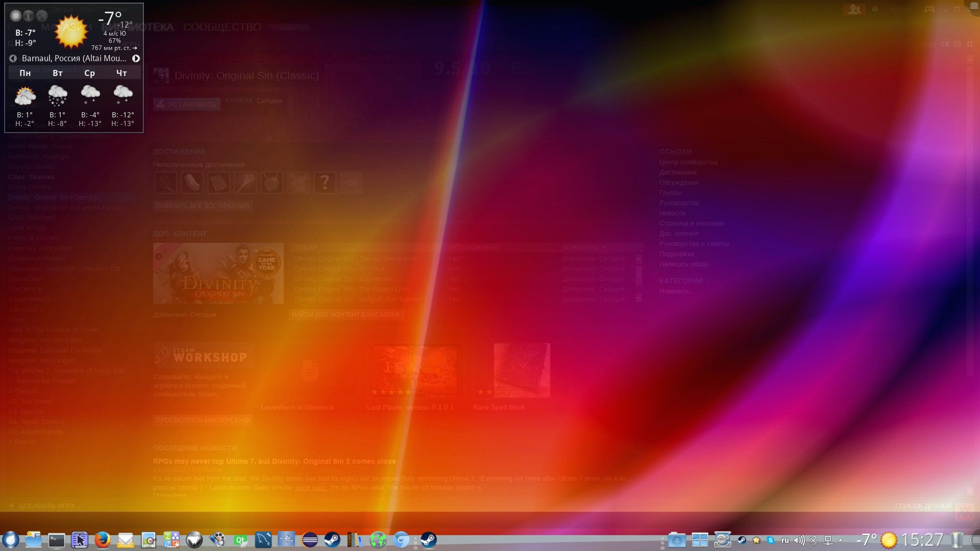Expand hidden system tray icons arrow
Image resolution: width=980 pixels, height=551 pixels.
point(841,540)
